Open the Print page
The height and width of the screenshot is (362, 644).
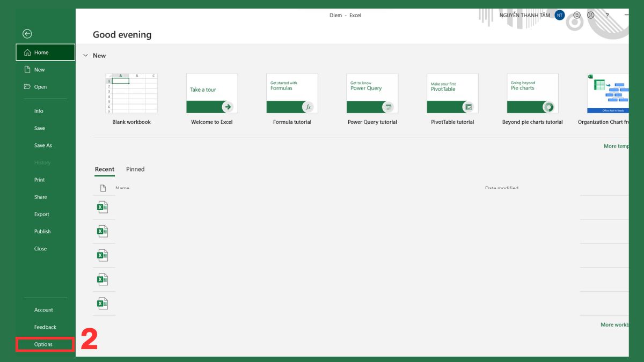39,180
